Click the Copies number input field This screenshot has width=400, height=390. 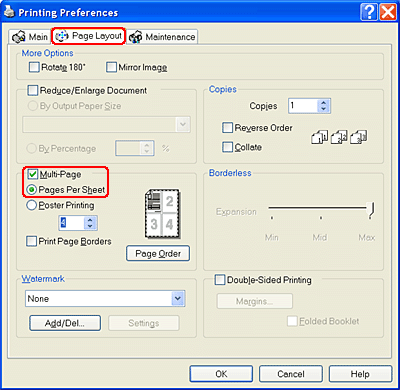pyautogui.click(x=303, y=106)
